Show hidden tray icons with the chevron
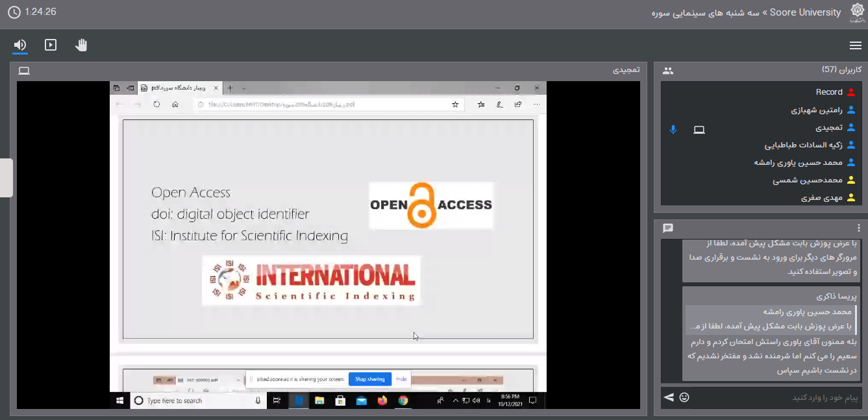 [x=456, y=401]
